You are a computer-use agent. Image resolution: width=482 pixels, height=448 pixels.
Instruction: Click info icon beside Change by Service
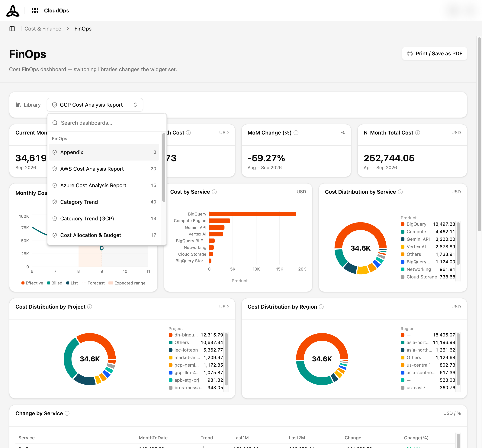click(67, 413)
